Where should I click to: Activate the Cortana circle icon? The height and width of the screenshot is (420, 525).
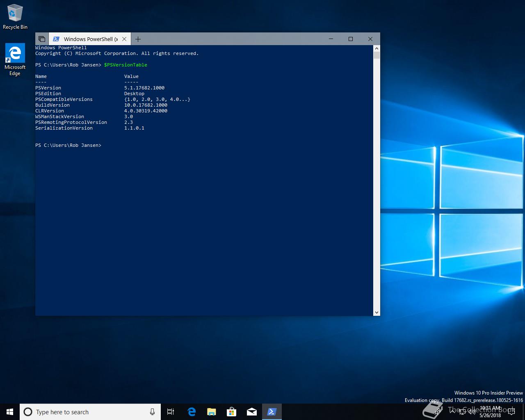click(28, 412)
